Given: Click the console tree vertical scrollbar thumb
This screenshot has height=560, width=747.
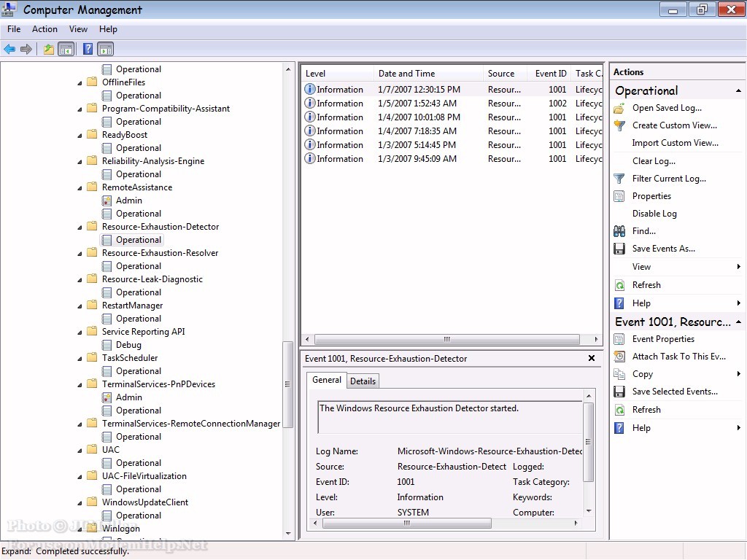Looking at the screenshot, I should point(287,384).
